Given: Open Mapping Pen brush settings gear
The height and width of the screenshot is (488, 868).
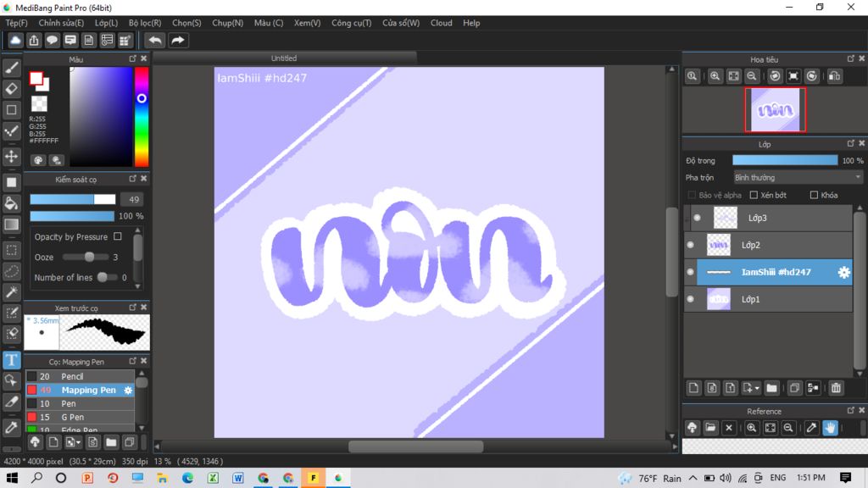Looking at the screenshot, I should pos(129,390).
